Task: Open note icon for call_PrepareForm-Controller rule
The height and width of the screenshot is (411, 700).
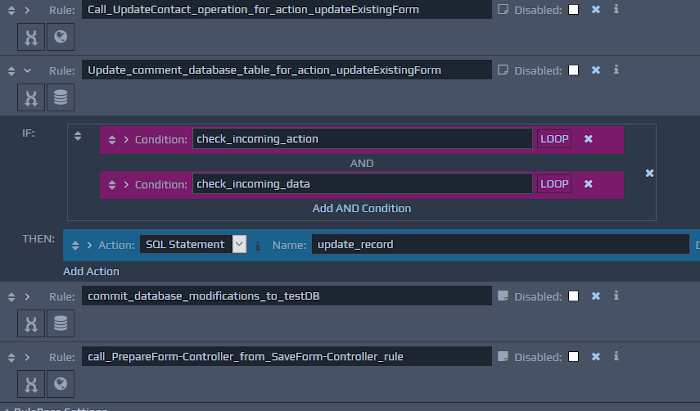Action: [503, 357]
